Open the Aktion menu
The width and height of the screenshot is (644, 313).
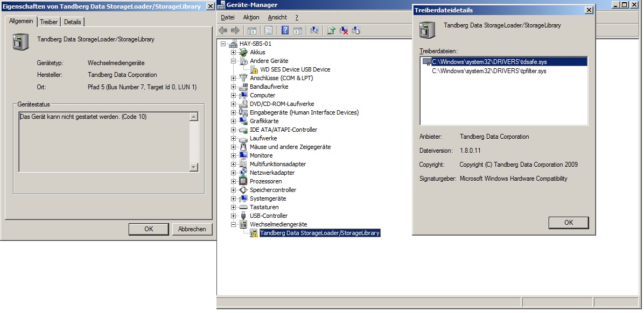(x=251, y=17)
